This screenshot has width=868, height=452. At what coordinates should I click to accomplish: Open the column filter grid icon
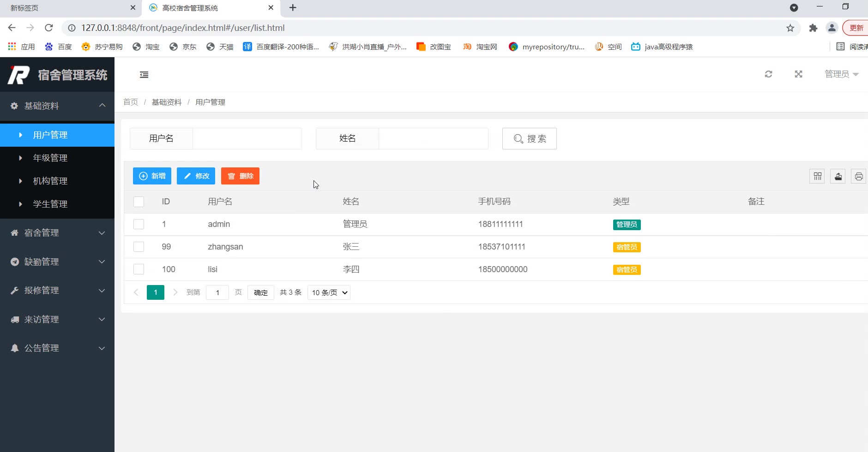coord(817,176)
